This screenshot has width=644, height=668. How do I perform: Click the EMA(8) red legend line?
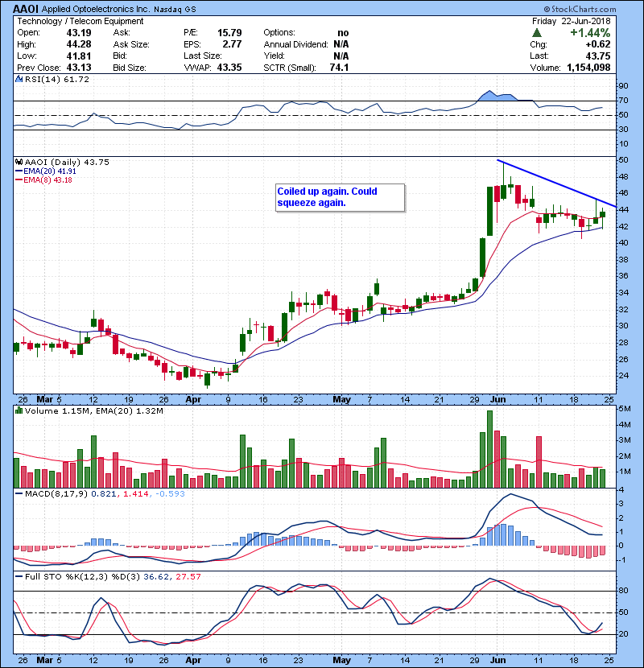coord(19,180)
